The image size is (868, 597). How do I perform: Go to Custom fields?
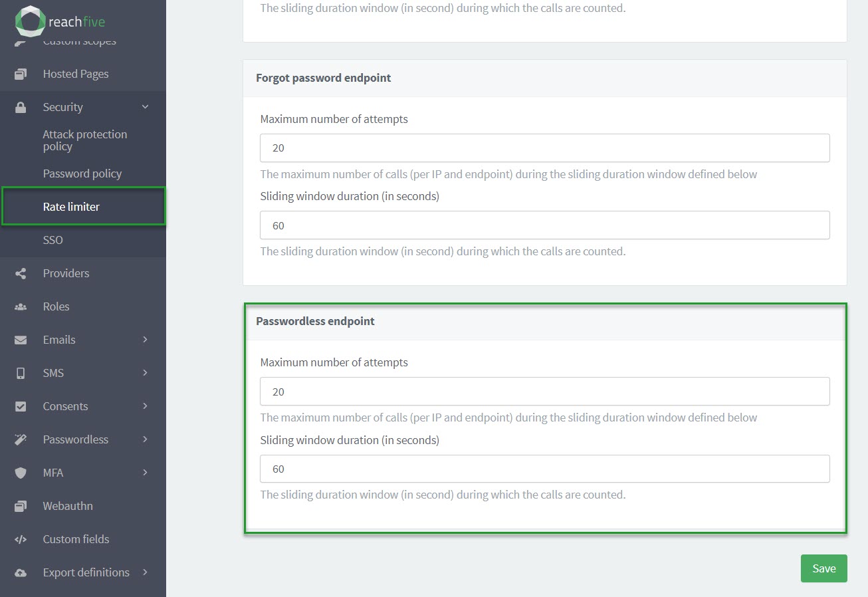76,539
